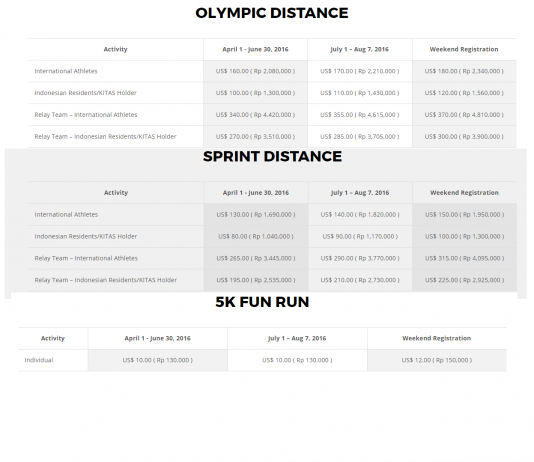Select Olympic Indonesian Residents/KITAS Holder row label
534x462 pixels.
(85, 93)
